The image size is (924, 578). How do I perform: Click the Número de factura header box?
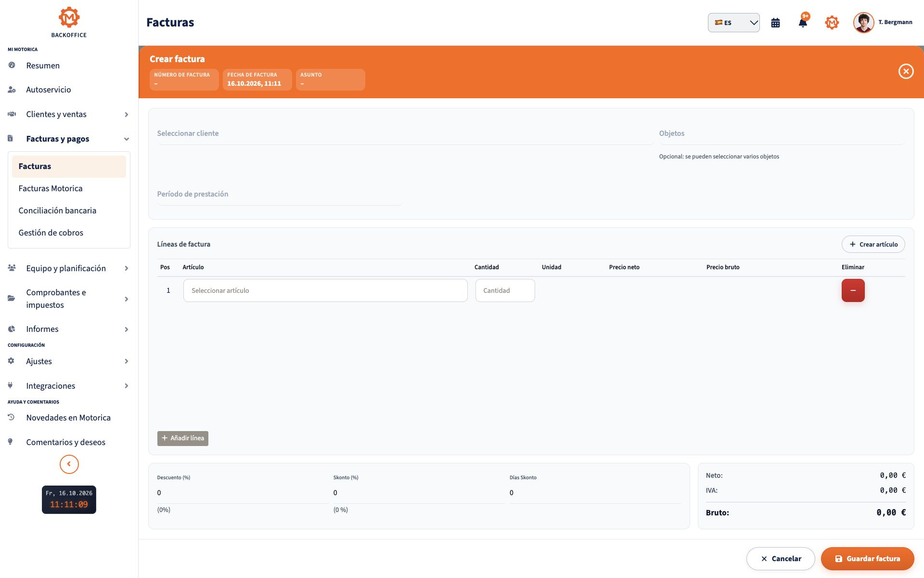tap(184, 79)
